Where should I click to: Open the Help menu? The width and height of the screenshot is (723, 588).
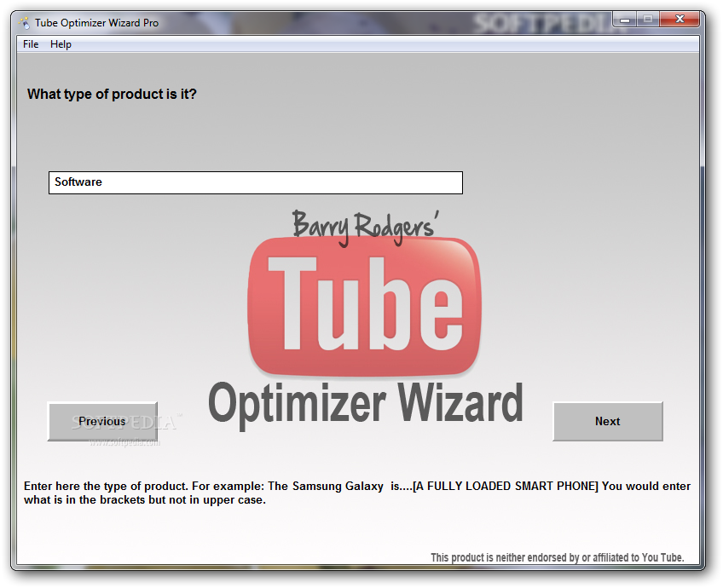point(61,44)
